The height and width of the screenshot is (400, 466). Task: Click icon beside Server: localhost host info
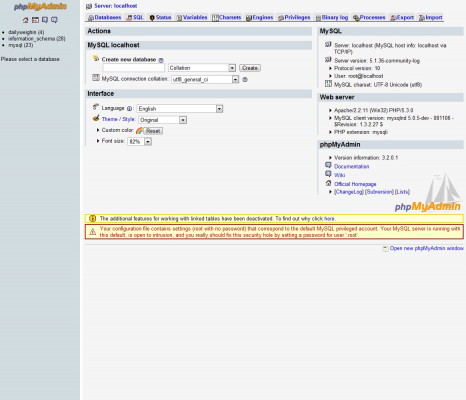pyautogui.click(x=328, y=44)
